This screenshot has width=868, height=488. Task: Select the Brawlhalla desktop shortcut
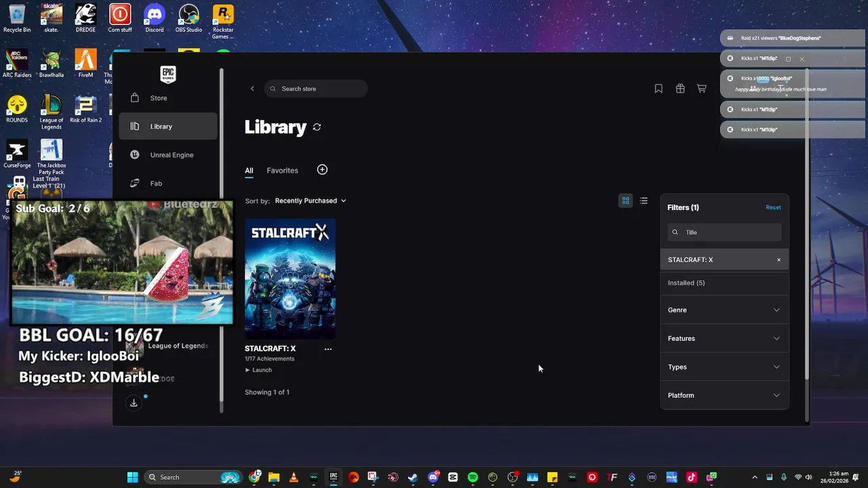(x=52, y=64)
